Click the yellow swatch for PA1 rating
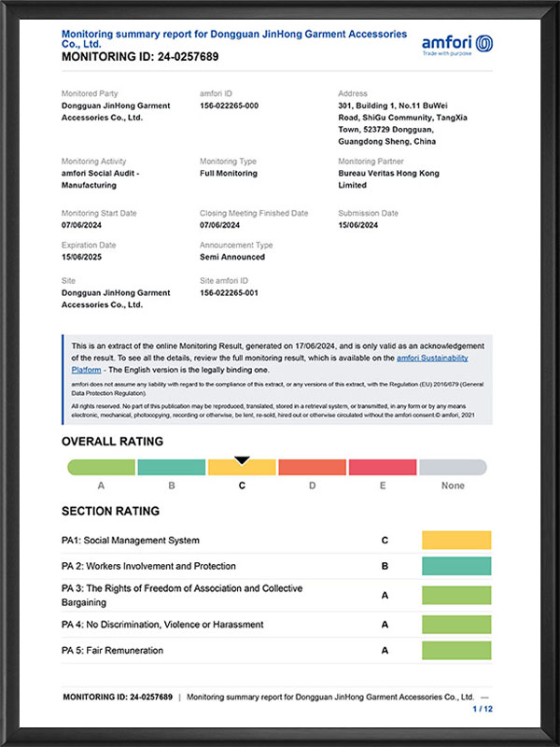560x747 pixels. [456, 541]
